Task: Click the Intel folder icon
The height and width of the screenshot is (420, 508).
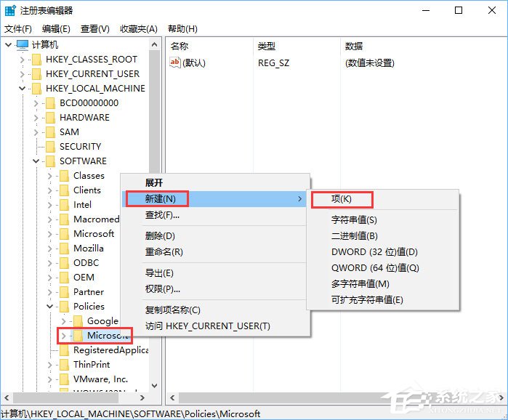Action: (65, 205)
